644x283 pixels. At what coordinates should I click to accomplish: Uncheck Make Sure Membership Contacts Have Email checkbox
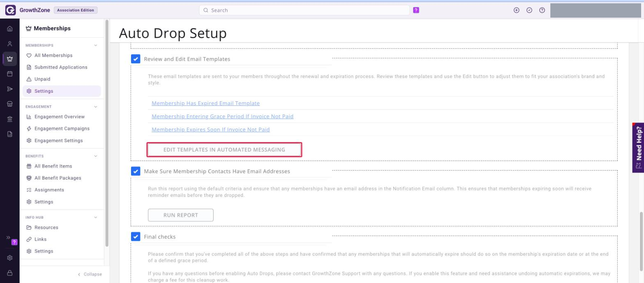pyautogui.click(x=136, y=171)
